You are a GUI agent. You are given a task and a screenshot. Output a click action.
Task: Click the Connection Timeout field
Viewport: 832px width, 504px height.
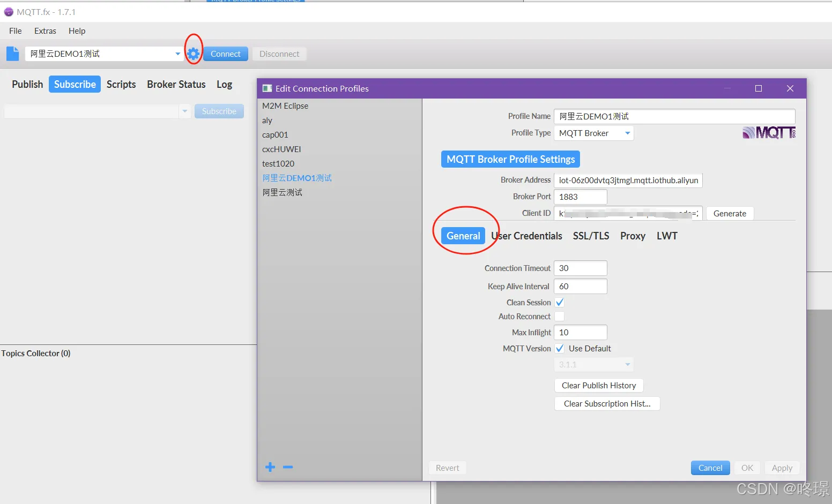(x=581, y=268)
